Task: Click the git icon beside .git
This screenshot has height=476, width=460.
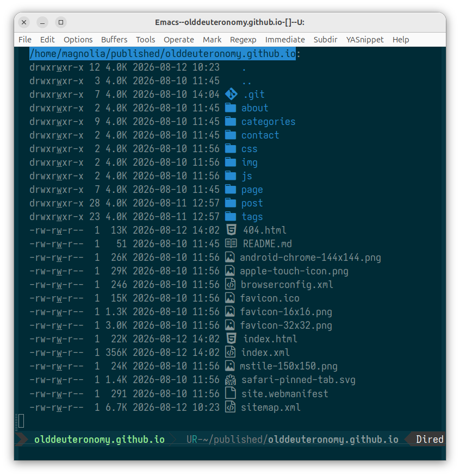Action: click(231, 94)
